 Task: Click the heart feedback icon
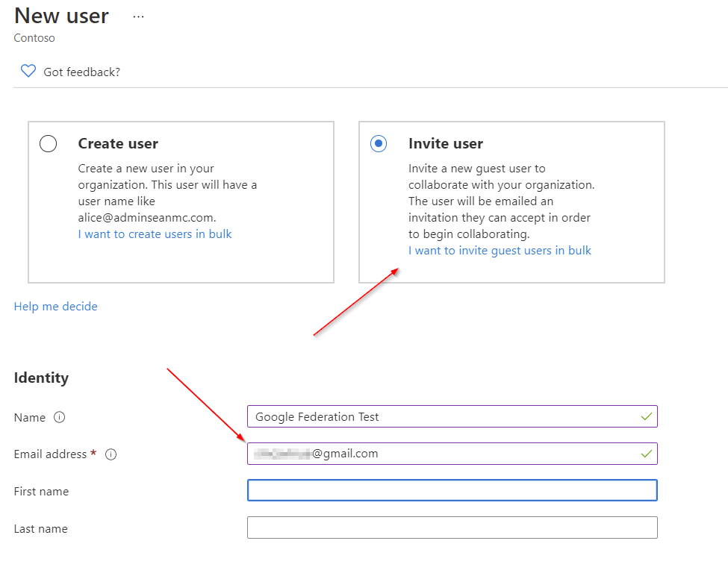click(28, 72)
